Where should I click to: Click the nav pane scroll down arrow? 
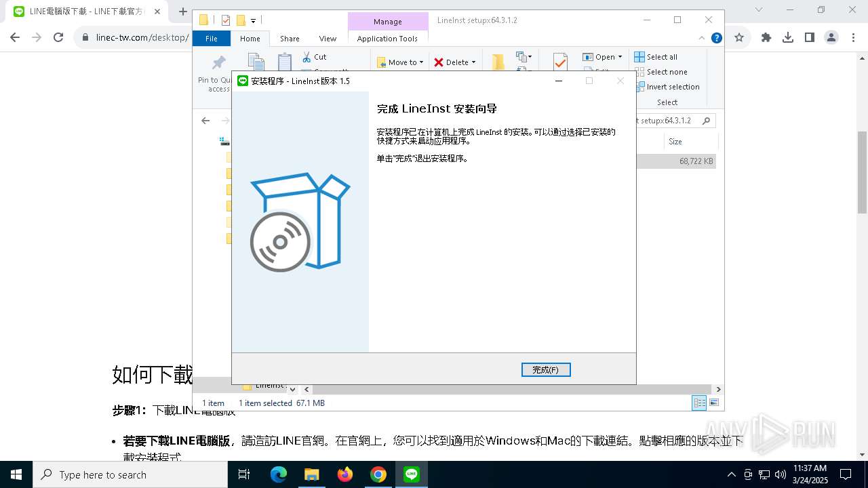tap(292, 389)
